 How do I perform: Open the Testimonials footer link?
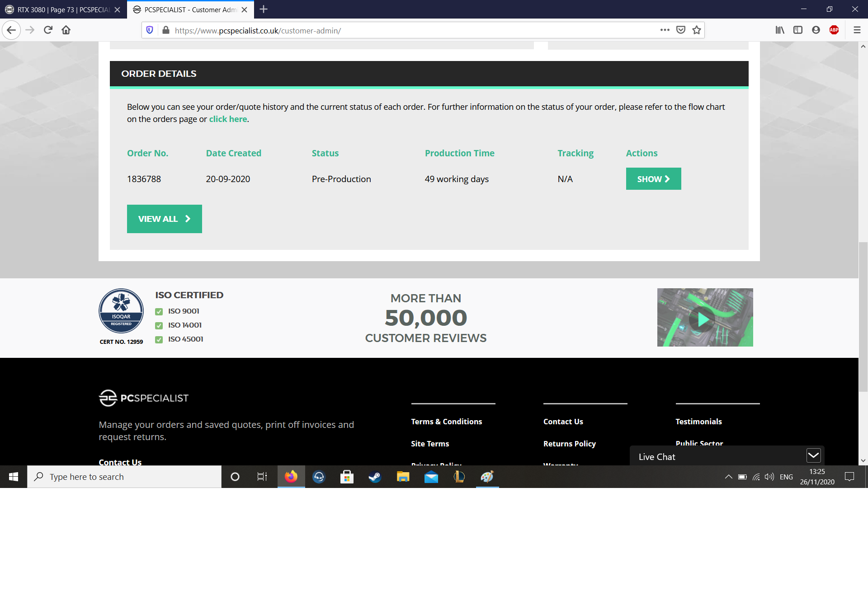(x=698, y=422)
